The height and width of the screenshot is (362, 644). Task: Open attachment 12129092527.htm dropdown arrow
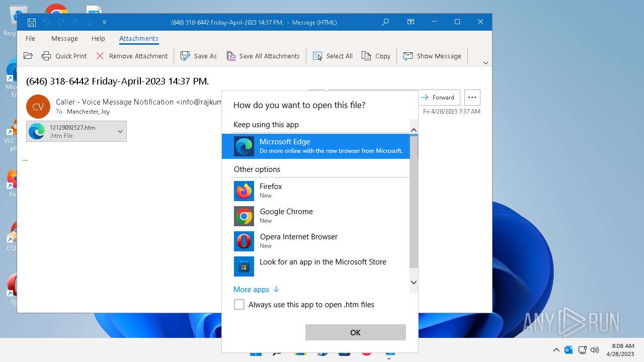[x=120, y=131]
